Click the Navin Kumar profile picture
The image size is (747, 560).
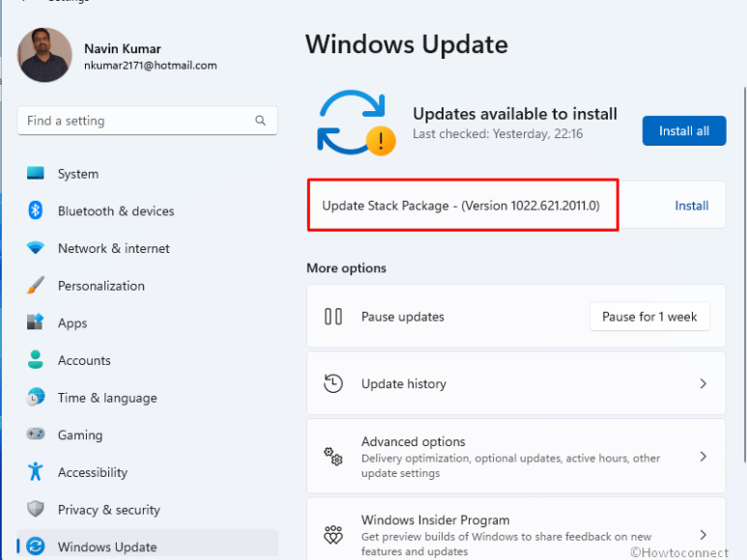point(44,55)
